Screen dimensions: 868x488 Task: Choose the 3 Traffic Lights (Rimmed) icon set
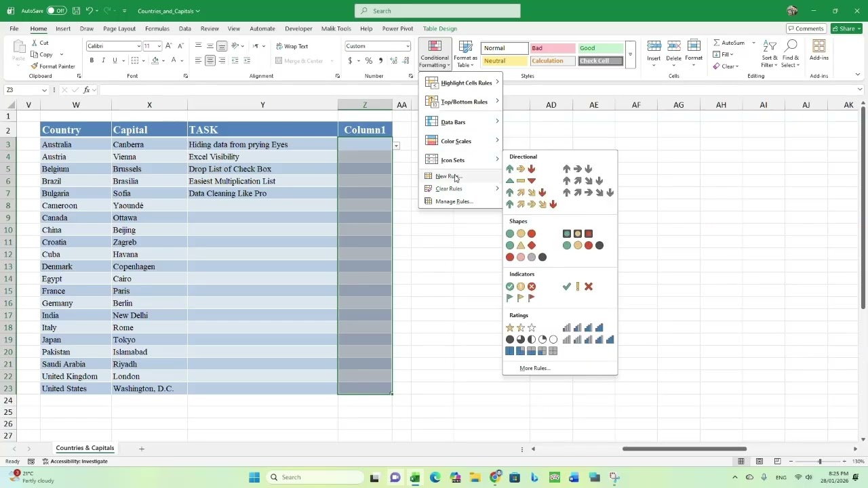coord(577,234)
